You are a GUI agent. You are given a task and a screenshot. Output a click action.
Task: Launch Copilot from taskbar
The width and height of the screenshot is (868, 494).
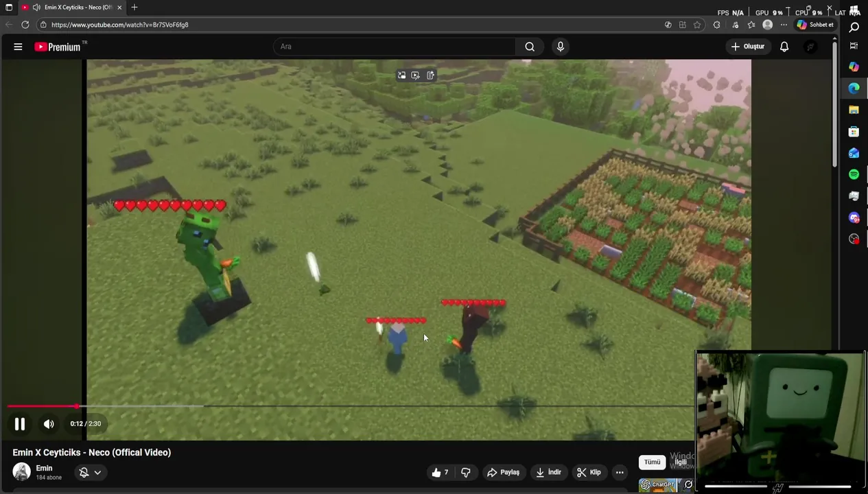click(x=854, y=67)
